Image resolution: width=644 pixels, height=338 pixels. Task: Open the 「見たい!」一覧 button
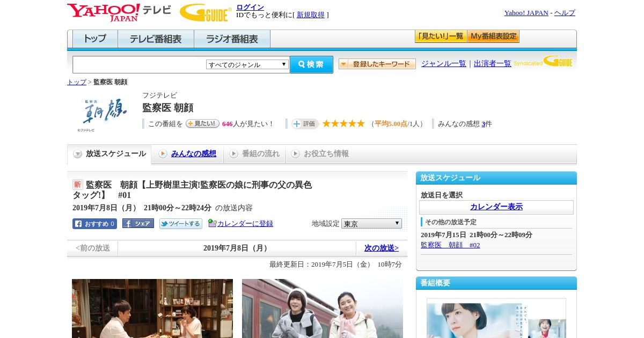(441, 36)
